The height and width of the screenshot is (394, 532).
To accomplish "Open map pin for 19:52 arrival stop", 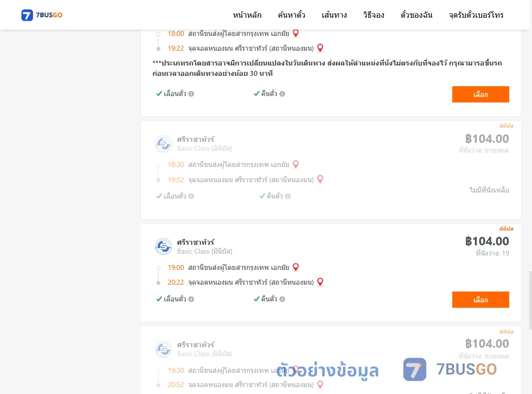I will (x=320, y=179).
